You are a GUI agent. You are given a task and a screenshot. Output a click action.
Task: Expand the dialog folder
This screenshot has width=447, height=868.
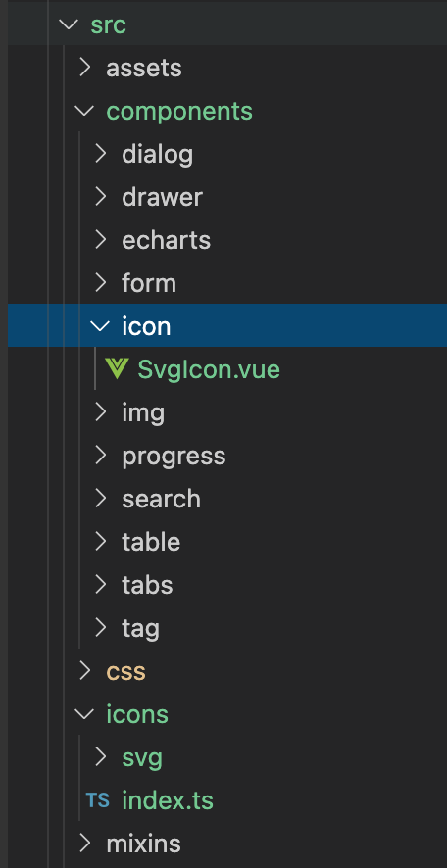[157, 155]
